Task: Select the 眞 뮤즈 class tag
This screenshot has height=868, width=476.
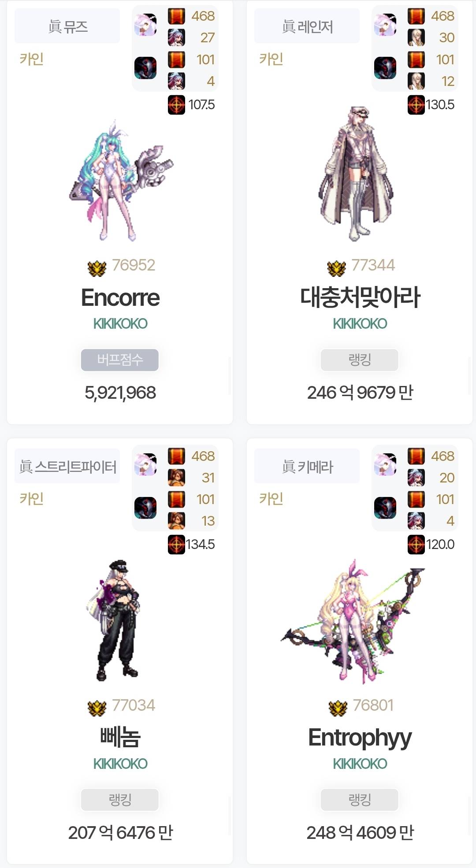Action: coord(67,26)
